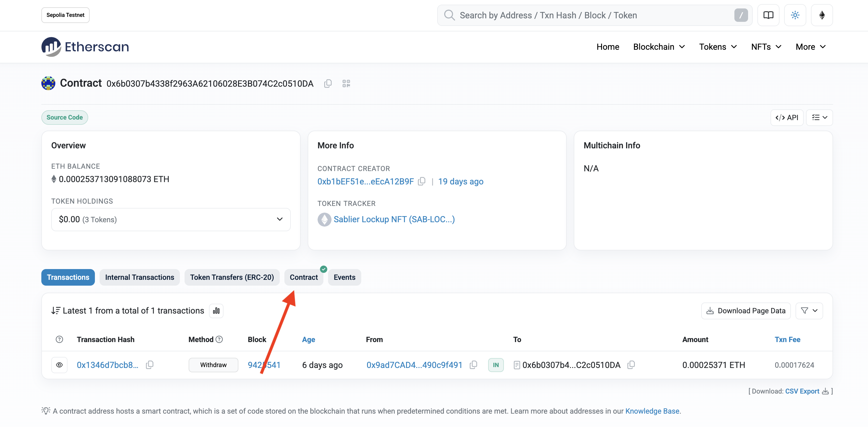Click the search bar to search by address
The height and width of the screenshot is (427, 868).
[x=573, y=15]
